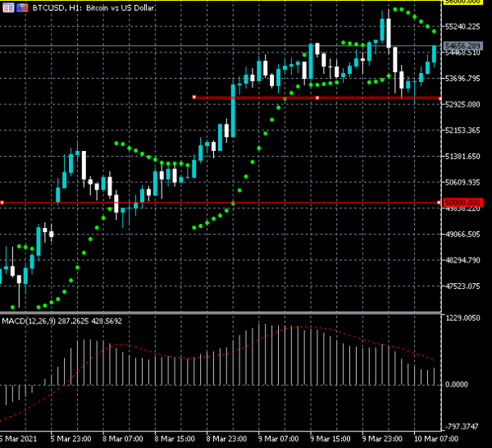Viewport: 492px width, 448px height.
Task: Click the 9 Mar 07:00 time label
Action: point(278,439)
